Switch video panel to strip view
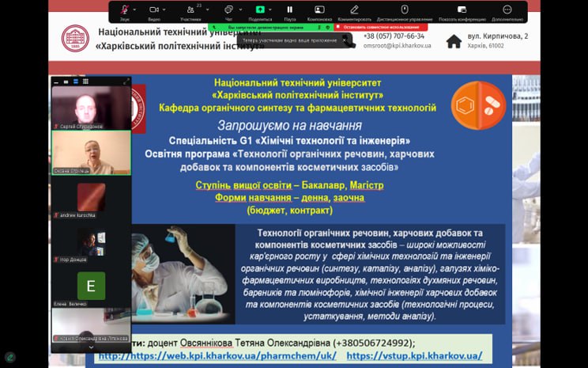Viewport: 588px width, 368px height. [76, 82]
